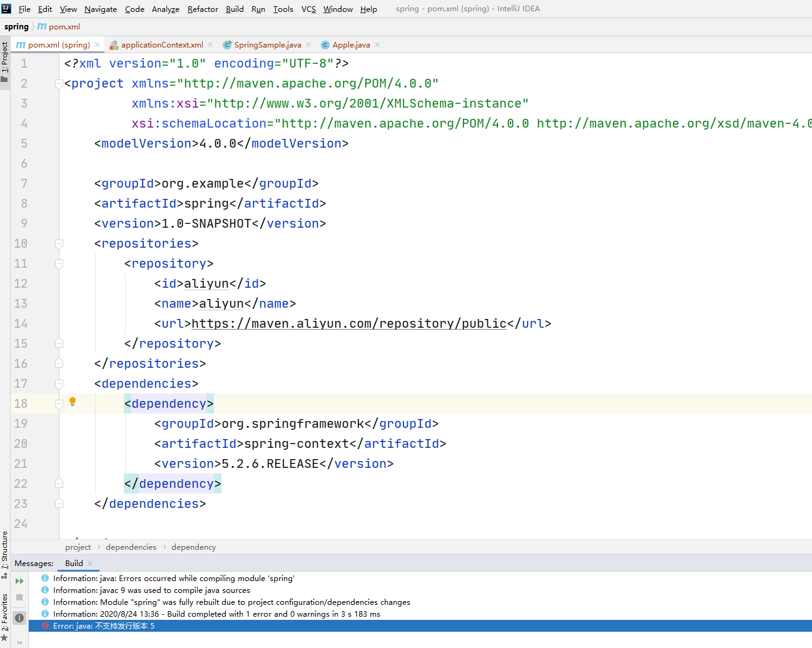
Task: Click the Maven icon on pom.xml tab
Action: (21, 44)
